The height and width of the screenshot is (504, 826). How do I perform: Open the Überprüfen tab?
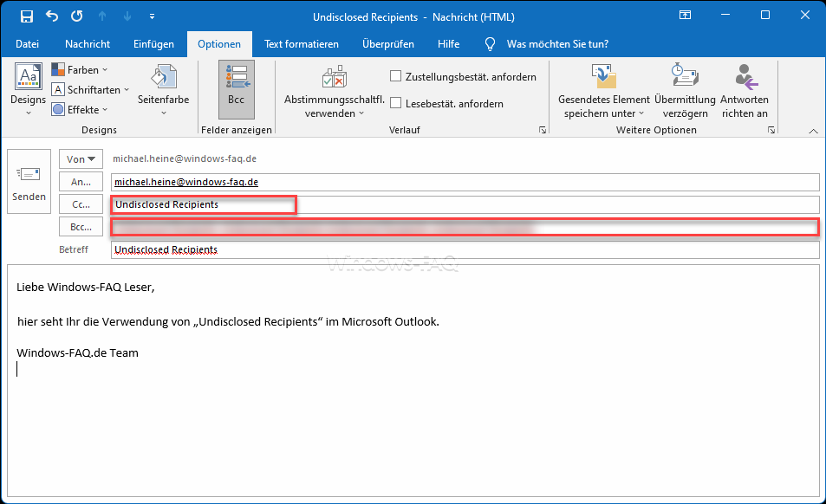tap(388, 44)
